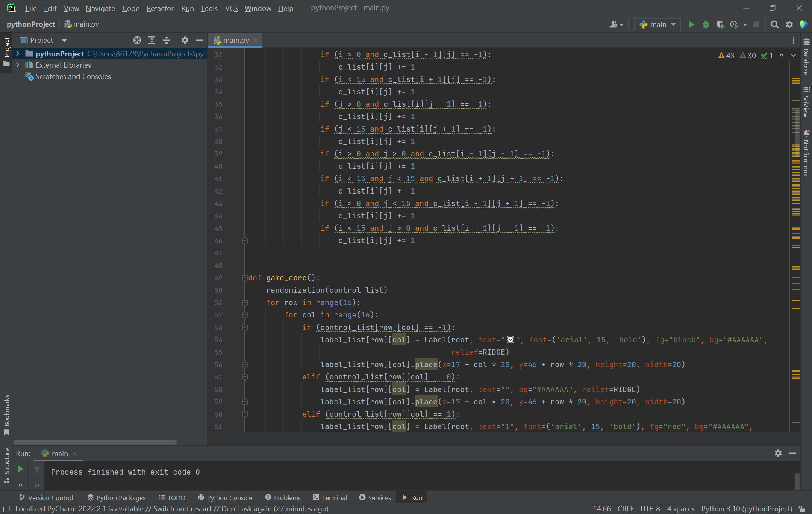812x514 pixels.
Task: Click main.py breadcrumb in navigation bar
Action: coord(82,24)
